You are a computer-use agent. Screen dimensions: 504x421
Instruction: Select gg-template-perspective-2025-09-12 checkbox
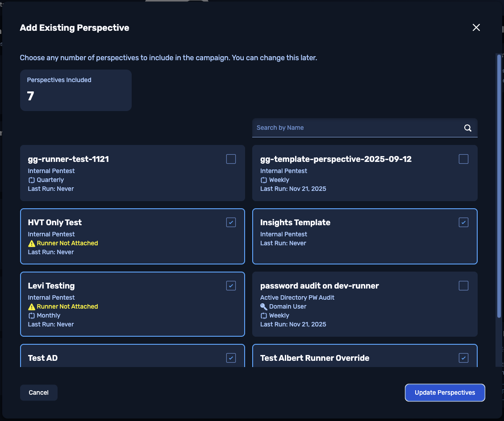pos(463,159)
